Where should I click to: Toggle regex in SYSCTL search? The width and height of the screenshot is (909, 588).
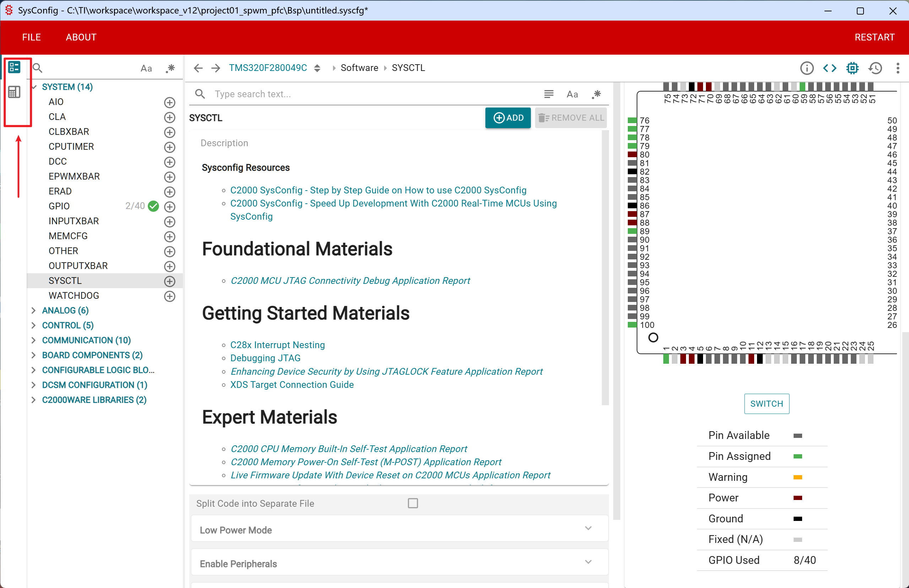[x=596, y=94]
